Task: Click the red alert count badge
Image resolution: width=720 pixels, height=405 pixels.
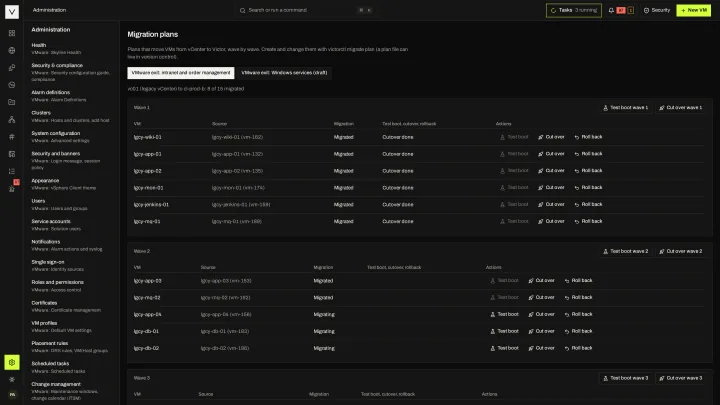Action: coord(621,10)
